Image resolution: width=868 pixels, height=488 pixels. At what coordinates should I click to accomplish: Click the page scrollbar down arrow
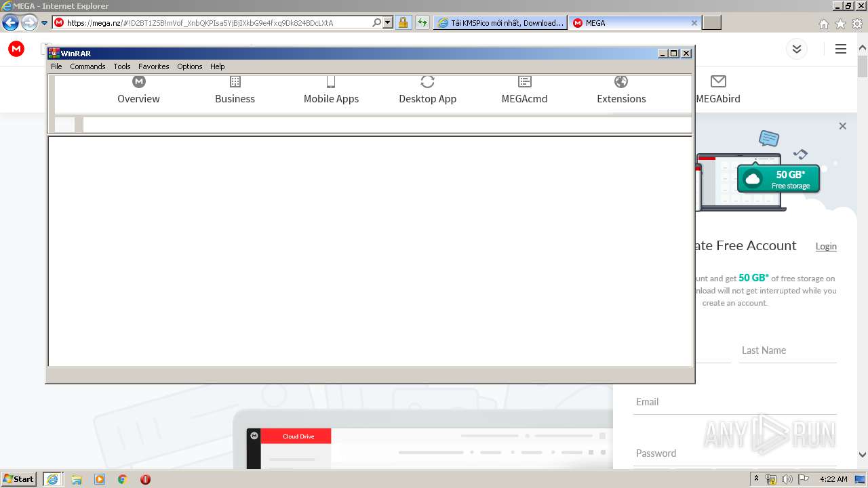pyautogui.click(x=862, y=455)
